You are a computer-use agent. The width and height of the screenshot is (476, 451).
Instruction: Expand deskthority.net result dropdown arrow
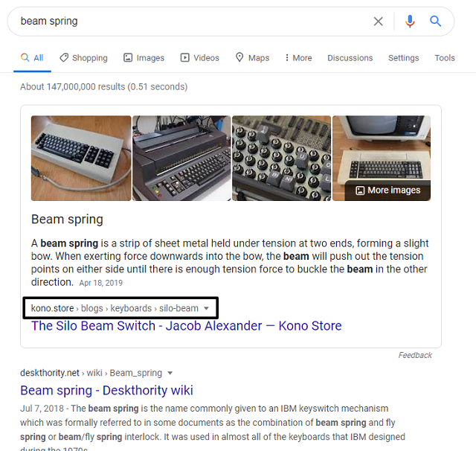[170, 374]
